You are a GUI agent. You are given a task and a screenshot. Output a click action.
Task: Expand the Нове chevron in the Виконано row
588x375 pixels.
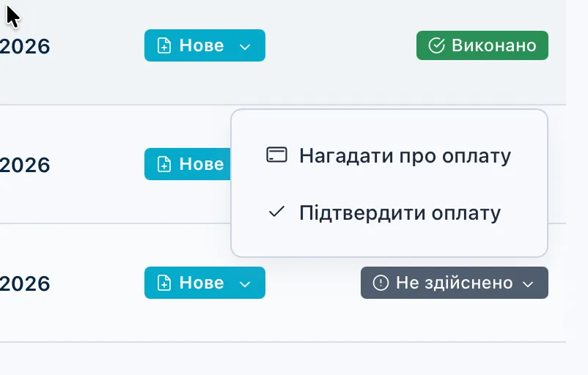(246, 47)
